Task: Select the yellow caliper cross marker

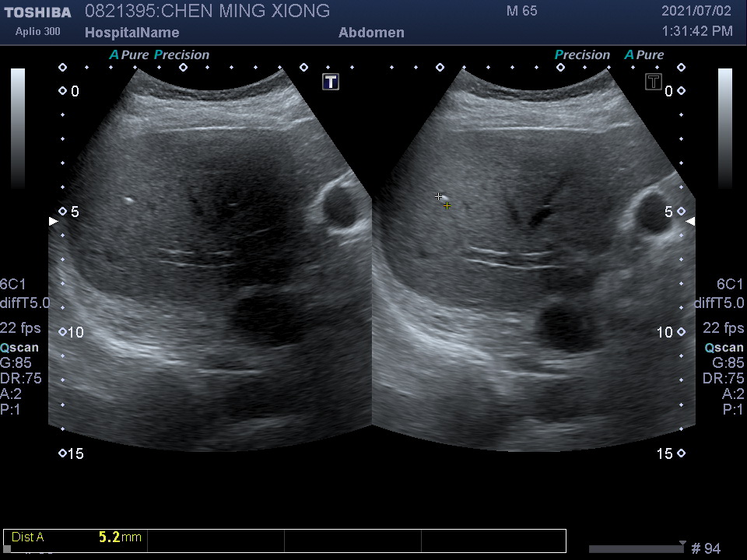Action: [447, 206]
